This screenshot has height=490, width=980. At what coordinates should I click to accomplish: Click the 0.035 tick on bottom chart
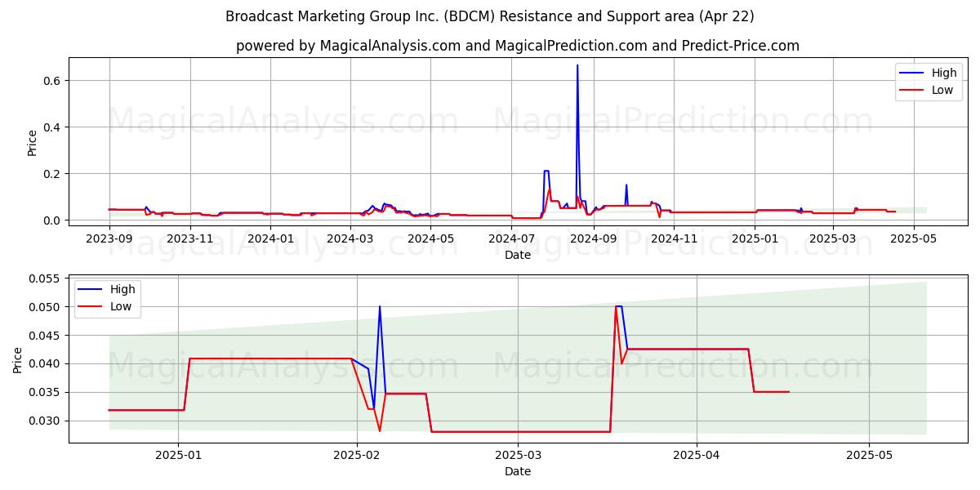tap(46, 393)
